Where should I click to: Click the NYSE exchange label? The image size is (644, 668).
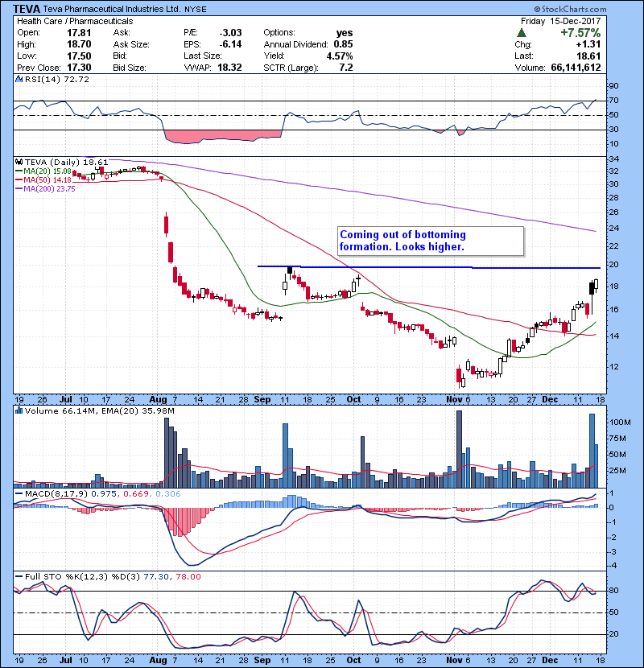195,10
